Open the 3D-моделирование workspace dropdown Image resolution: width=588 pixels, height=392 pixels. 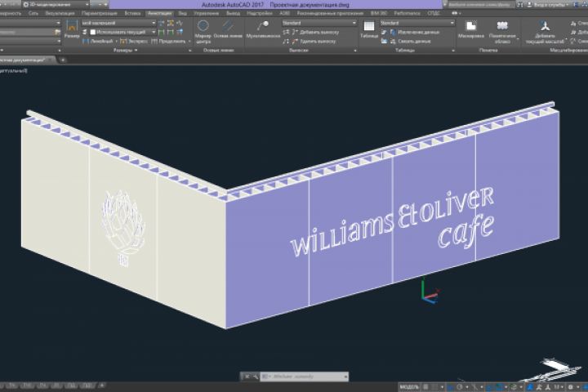pos(56,5)
